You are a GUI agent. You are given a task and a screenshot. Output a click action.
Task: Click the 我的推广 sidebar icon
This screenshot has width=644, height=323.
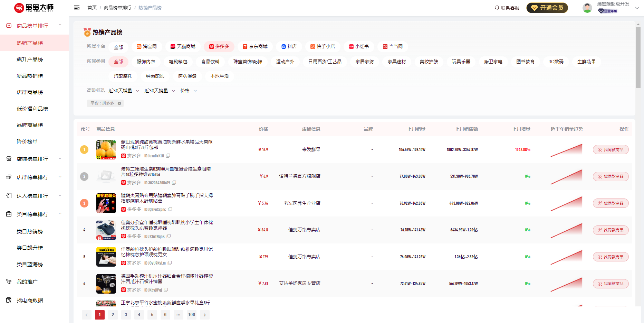[x=9, y=282]
